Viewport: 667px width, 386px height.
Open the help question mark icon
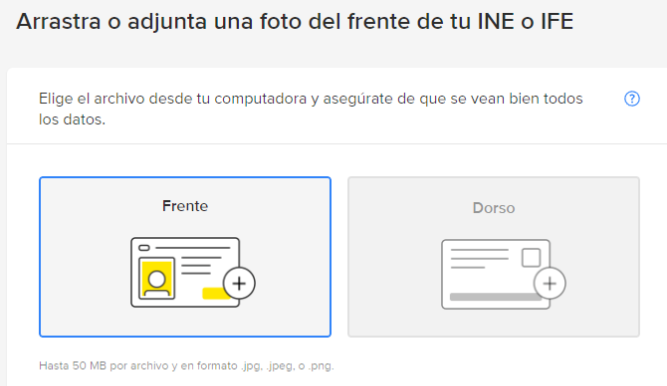click(x=632, y=99)
